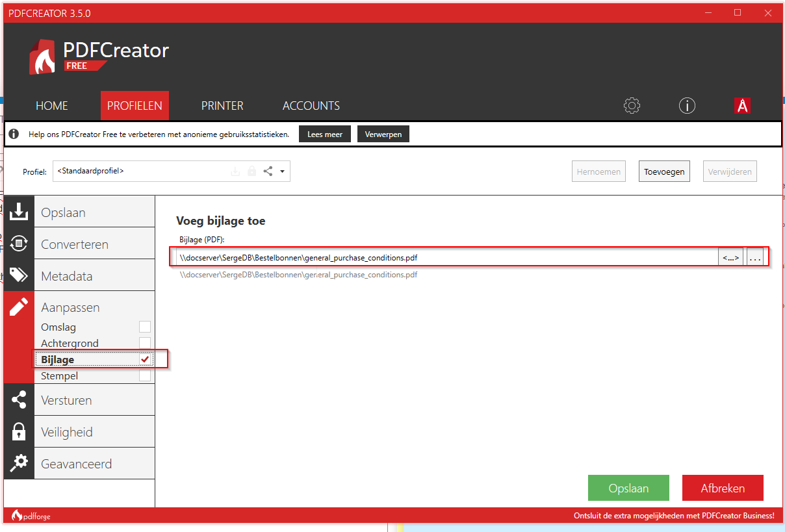
Task: Enable the Omslag checkbox
Action: click(x=145, y=327)
